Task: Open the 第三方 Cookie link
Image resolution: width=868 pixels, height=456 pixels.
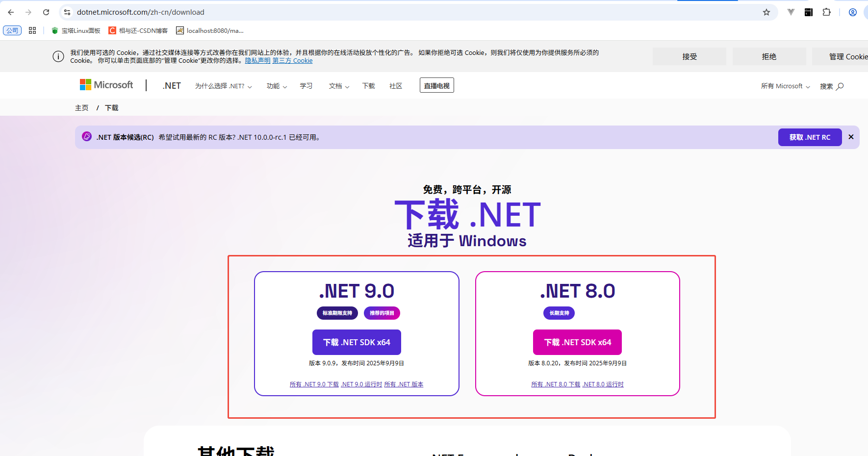Action: pyautogui.click(x=292, y=61)
